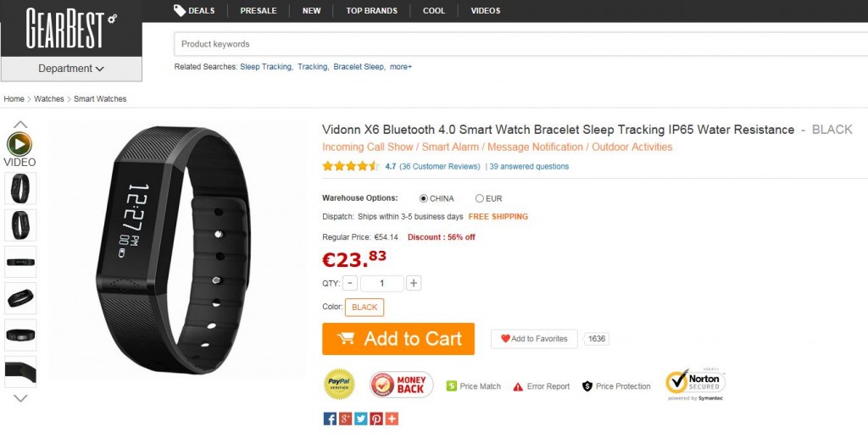Viewport: 868px width, 438px height.
Task: Add the watch to cart
Action: 398,339
